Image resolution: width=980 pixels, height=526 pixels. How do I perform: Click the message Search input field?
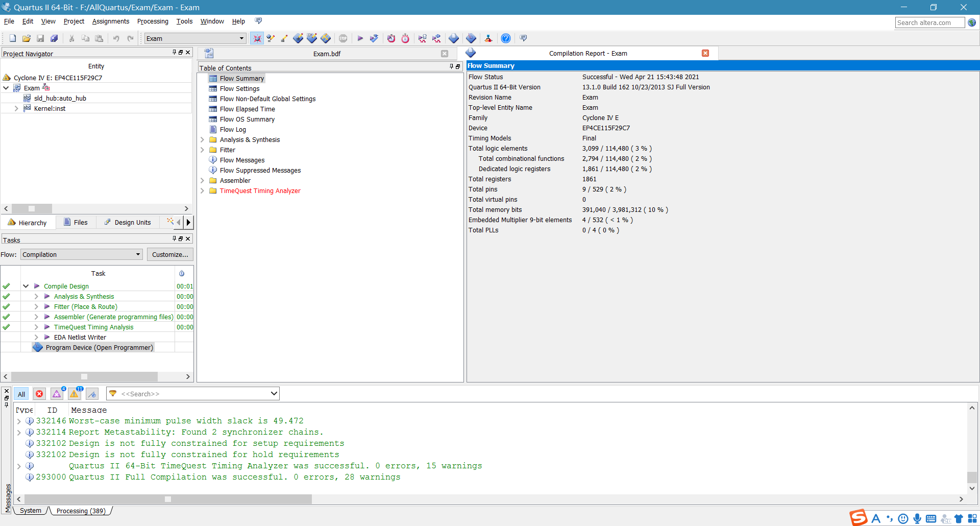pyautogui.click(x=194, y=394)
